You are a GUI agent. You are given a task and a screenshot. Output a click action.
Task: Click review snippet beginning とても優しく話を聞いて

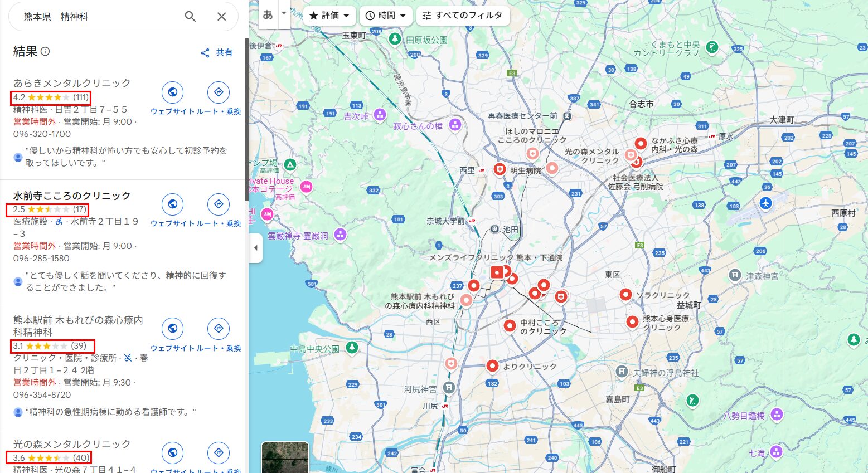click(126, 281)
